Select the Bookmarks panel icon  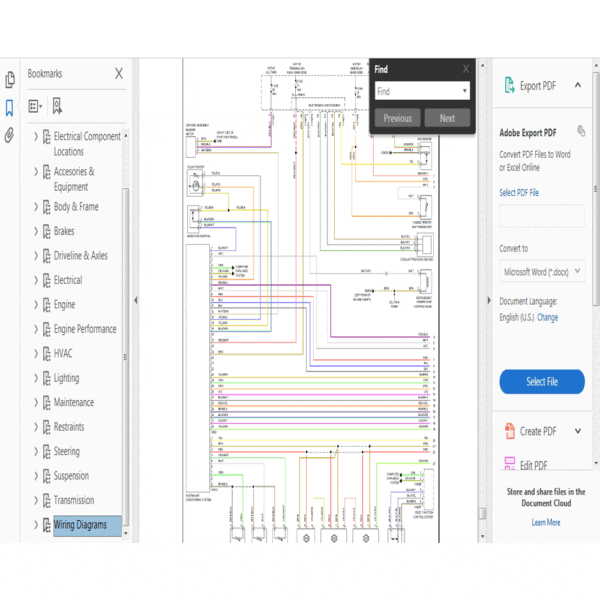pyautogui.click(x=9, y=108)
